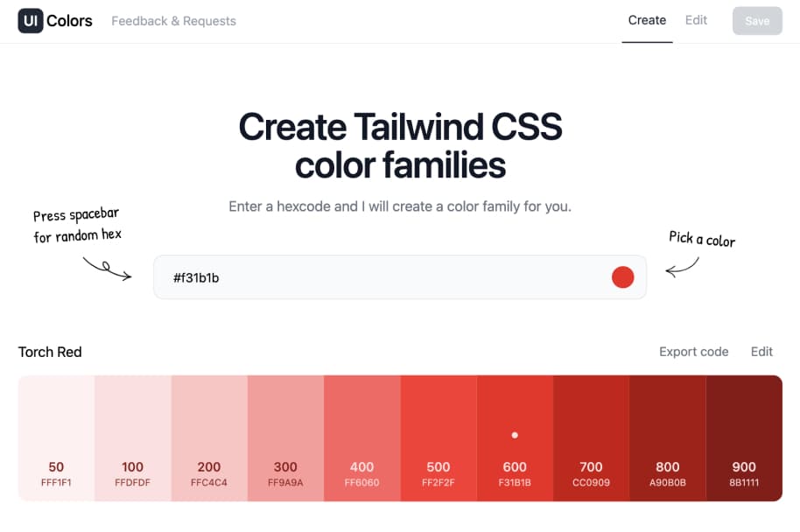Open Feedback & Requests

(x=172, y=21)
